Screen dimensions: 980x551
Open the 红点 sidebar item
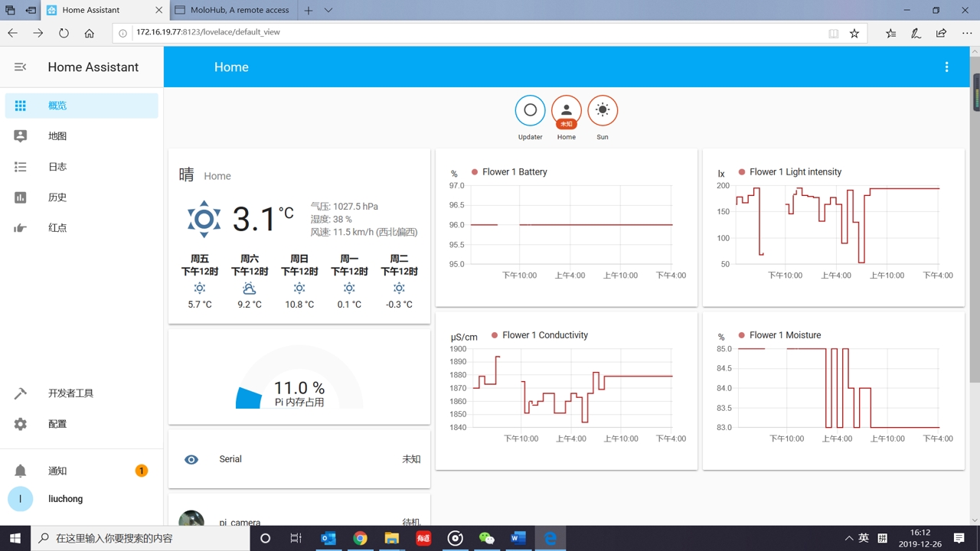pos(82,228)
